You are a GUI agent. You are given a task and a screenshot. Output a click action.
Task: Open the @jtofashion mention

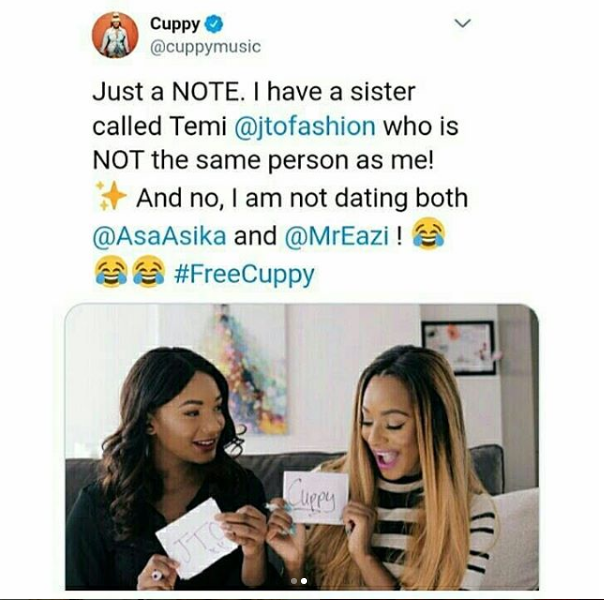305,126
